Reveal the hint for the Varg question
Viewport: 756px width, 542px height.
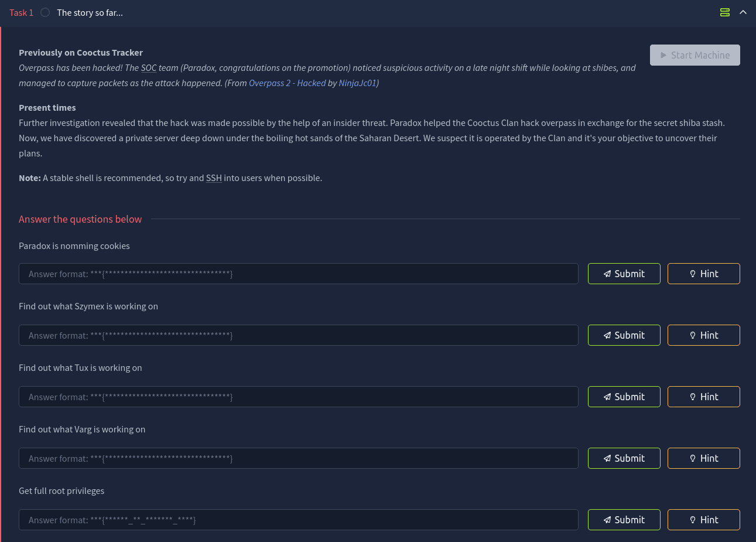click(x=703, y=458)
